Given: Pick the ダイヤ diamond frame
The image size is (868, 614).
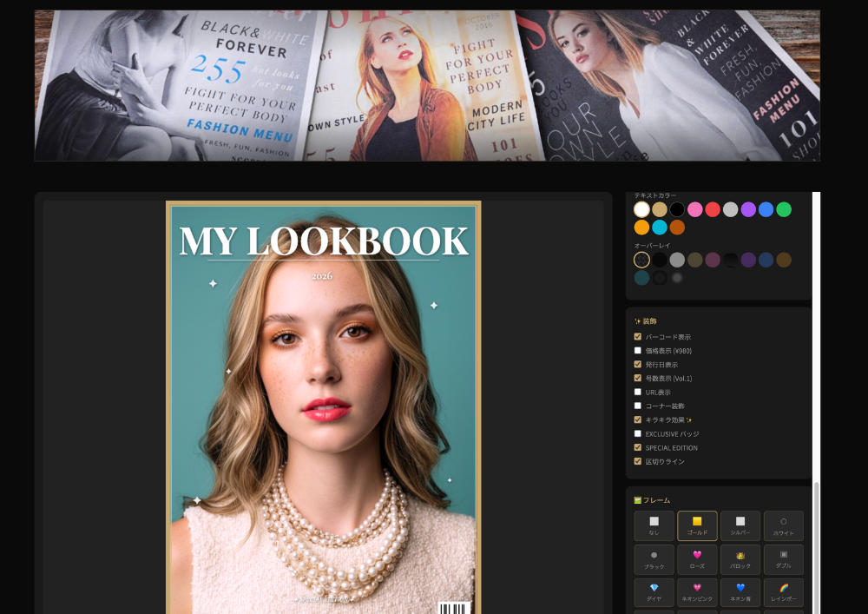Looking at the screenshot, I should (654, 592).
